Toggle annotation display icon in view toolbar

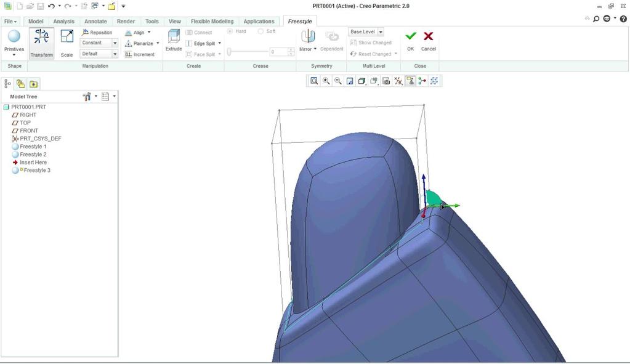click(410, 81)
